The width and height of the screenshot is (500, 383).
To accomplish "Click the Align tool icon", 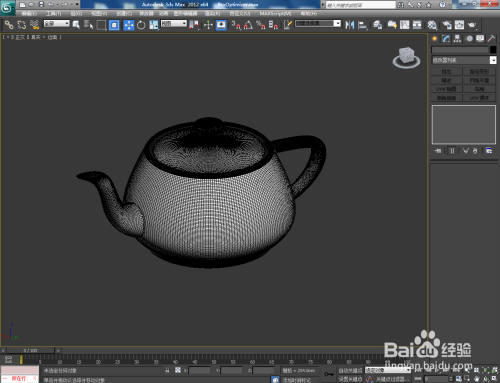I will (x=362, y=25).
